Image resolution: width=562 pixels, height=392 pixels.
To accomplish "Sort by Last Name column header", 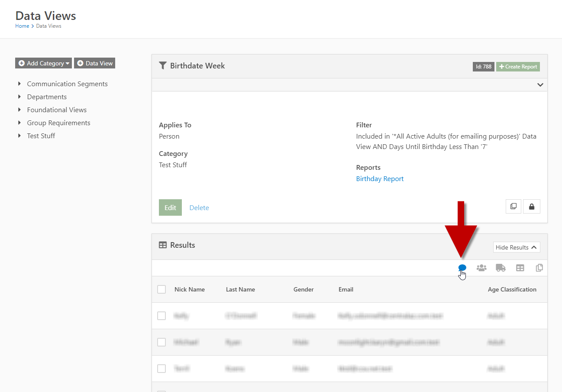I will click(240, 289).
